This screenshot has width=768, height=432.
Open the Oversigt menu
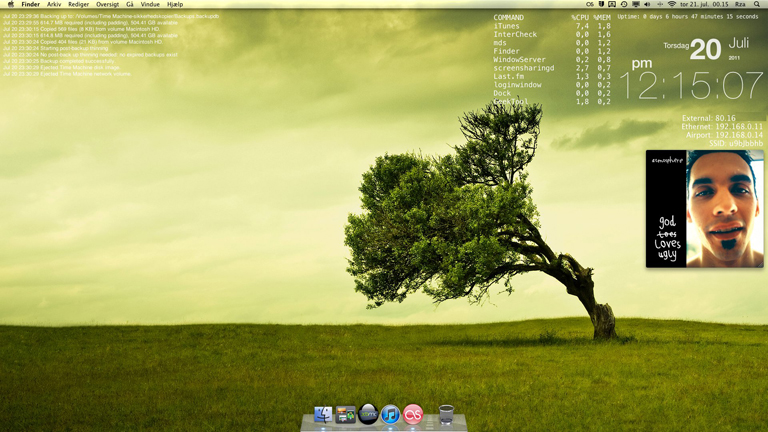click(x=107, y=4)
